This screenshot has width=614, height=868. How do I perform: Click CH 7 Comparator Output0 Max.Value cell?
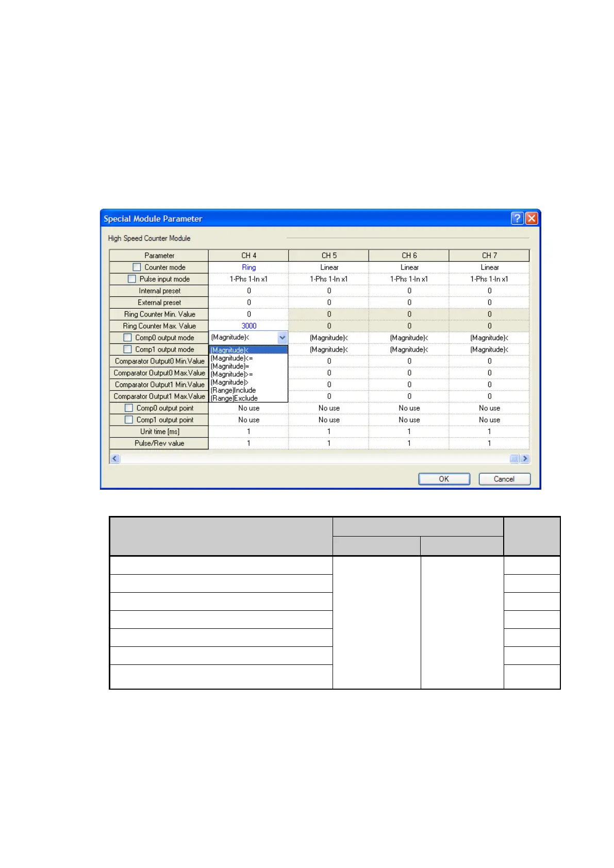(x=489, y=373)
